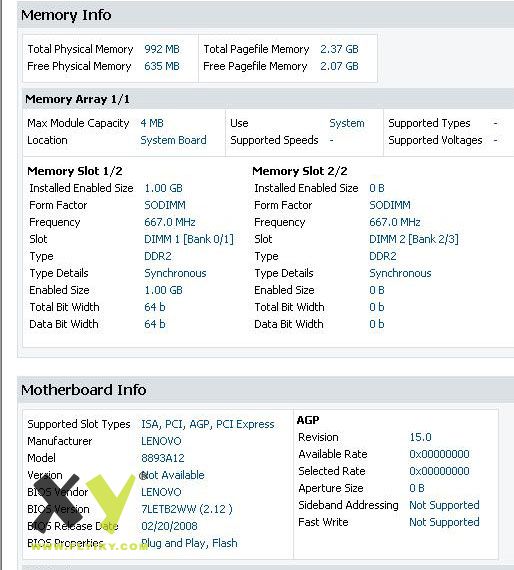Click the Memory Slot 2/2 heading

pyautogui.click(x=300, y=171)
